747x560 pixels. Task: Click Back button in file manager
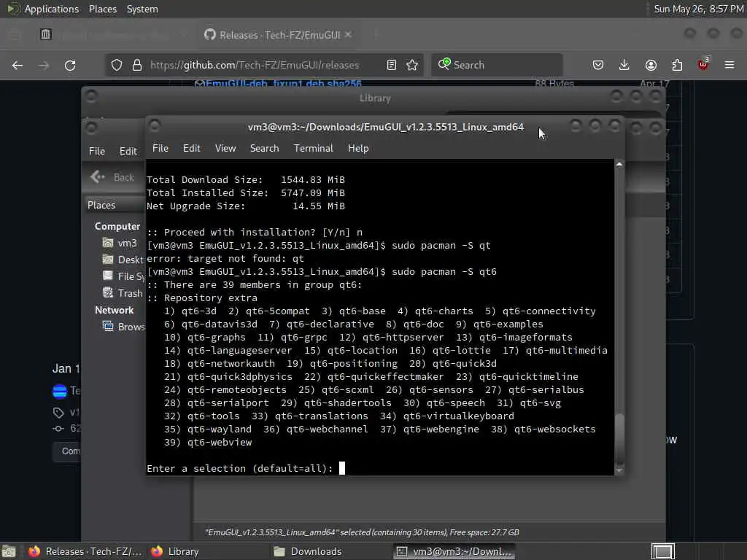tap(113, 177)
